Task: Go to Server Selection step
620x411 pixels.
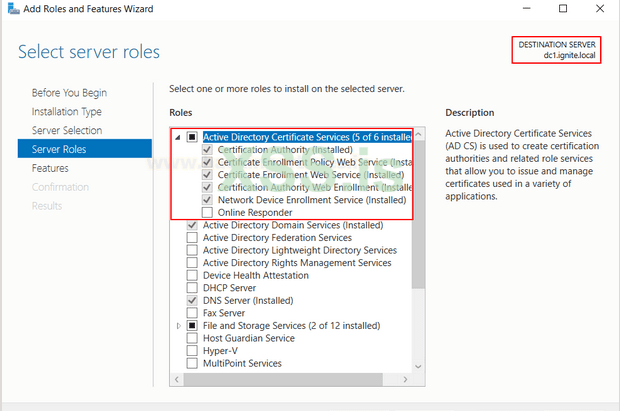Action: pyautogui.click(x=67, y=130)
